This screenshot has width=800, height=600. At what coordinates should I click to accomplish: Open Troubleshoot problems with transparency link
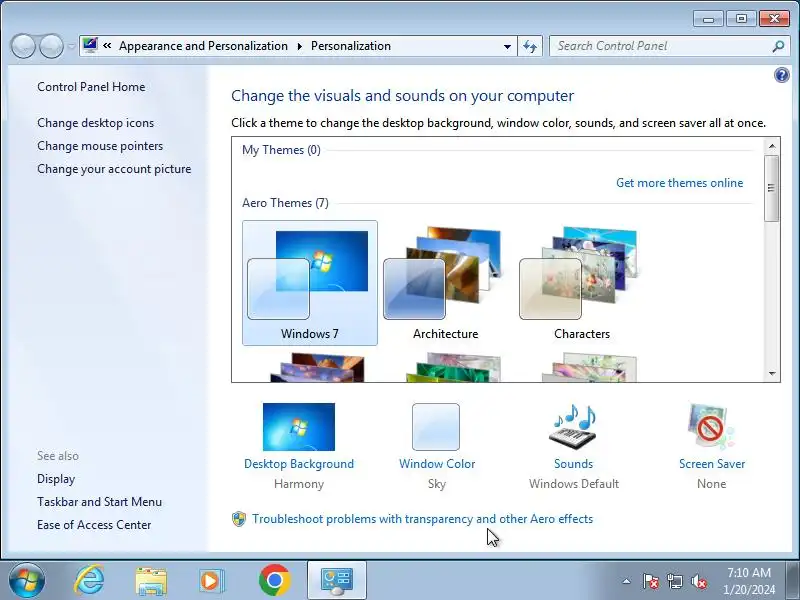422,519
